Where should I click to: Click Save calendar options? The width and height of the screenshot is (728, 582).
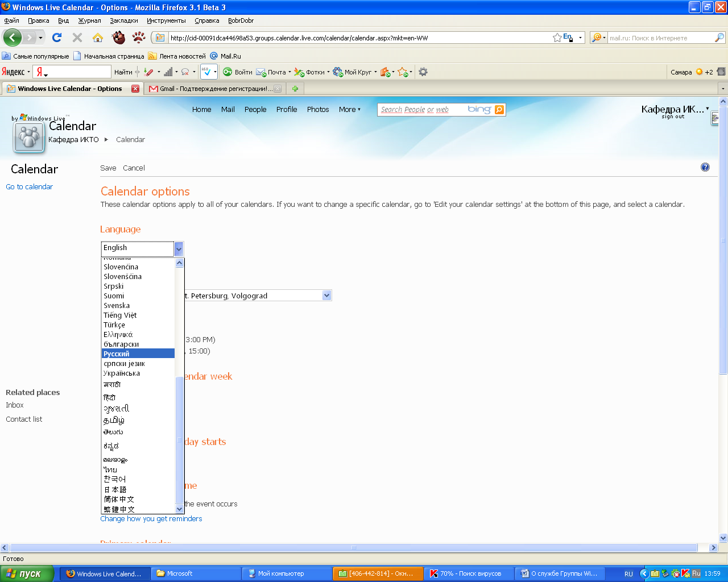coord(108,168)
